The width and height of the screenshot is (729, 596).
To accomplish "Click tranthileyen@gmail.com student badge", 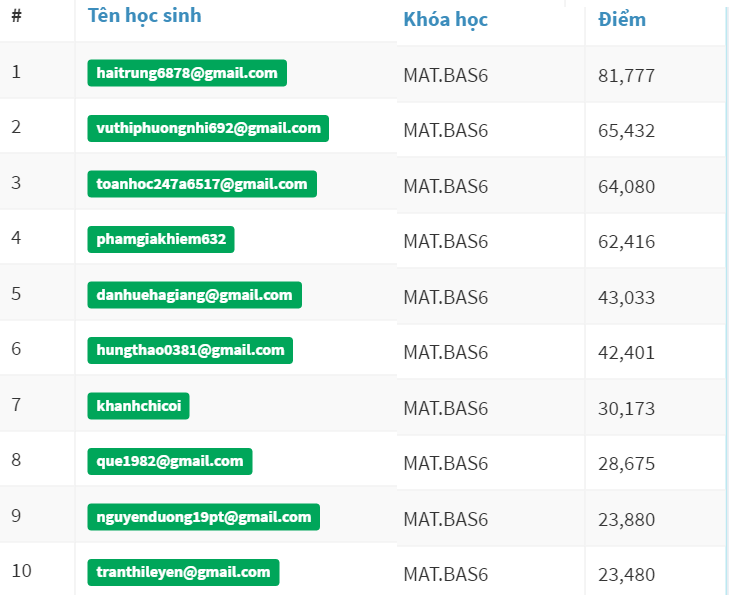I will click(x=183, y=572).
